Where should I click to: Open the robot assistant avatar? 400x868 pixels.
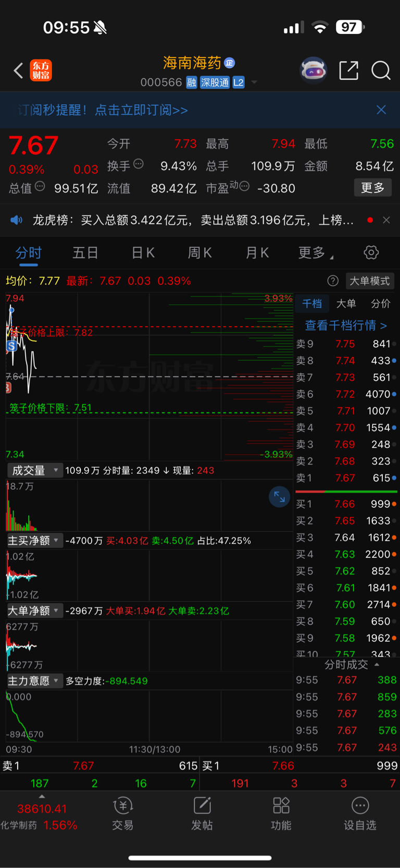pyautogui.click(x=313, y=70)
